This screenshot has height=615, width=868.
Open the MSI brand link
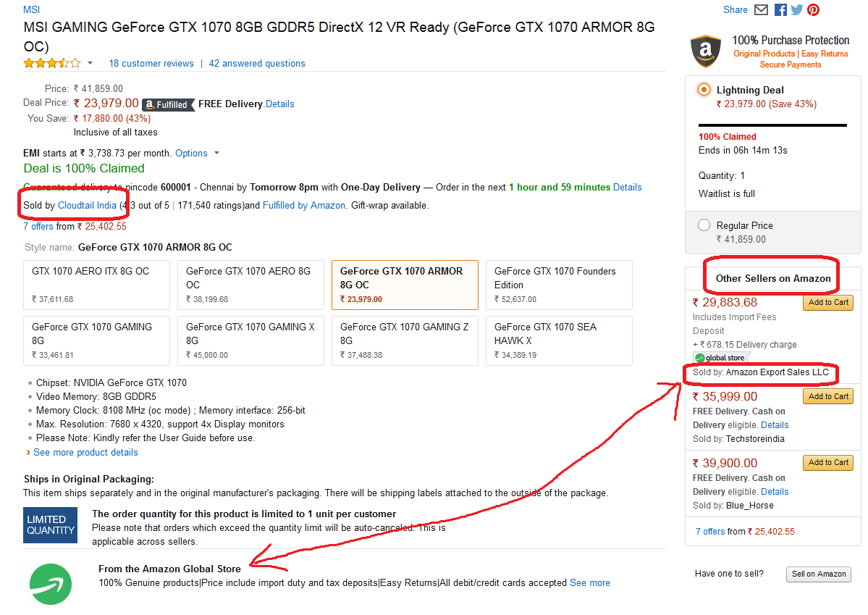[32, 9]
